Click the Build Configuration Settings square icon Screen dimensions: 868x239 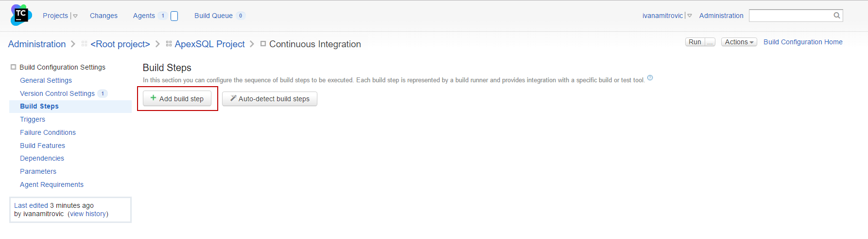(14, 67)
